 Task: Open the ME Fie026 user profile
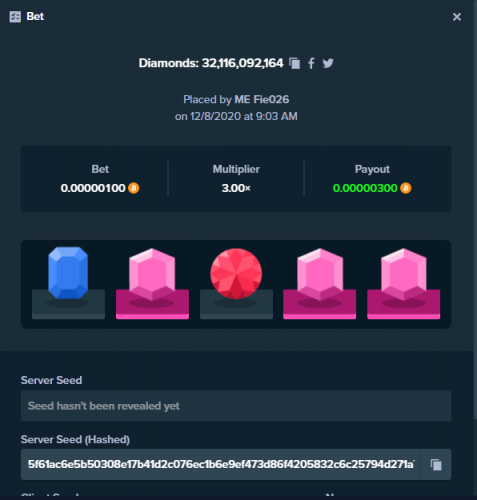(262, 99)
